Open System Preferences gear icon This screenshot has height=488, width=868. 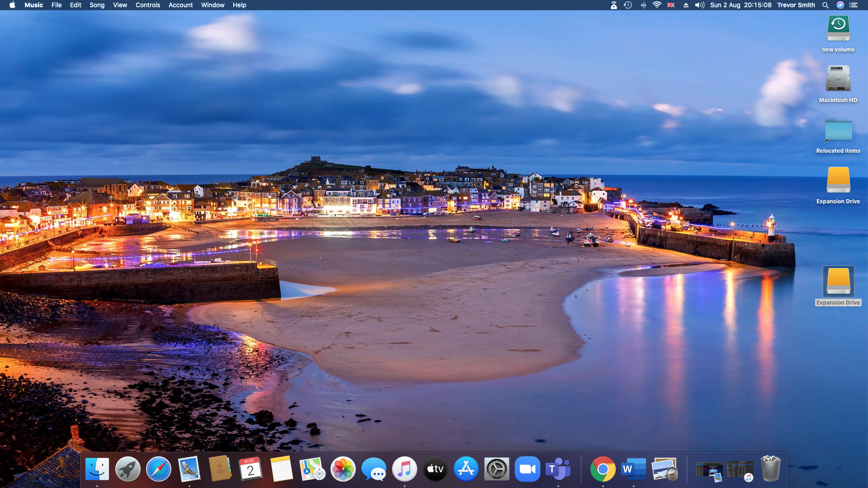point(497,469)
